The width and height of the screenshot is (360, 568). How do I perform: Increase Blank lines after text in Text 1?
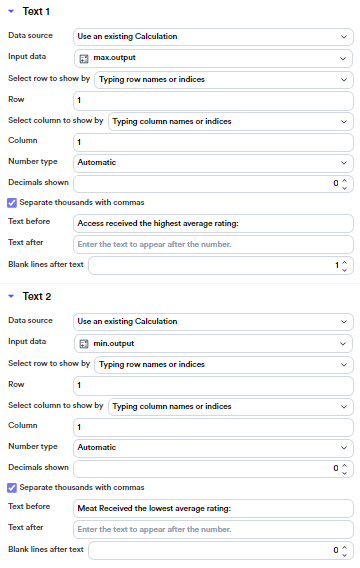[344, 262]
